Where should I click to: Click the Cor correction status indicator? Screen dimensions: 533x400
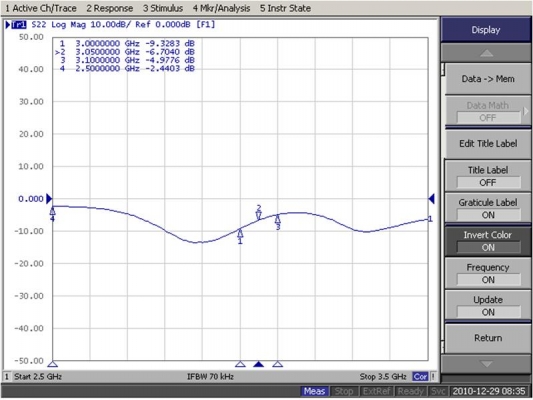[420, 377]
